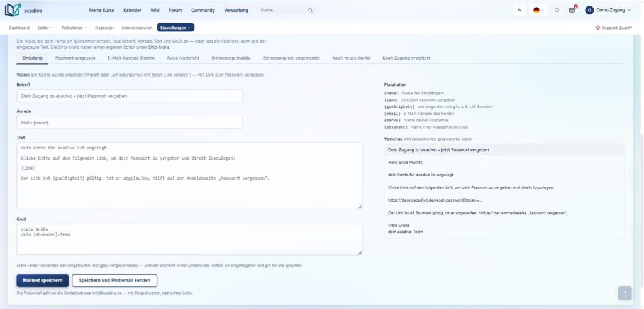Click into the Betreff input field
This screenshot has height=309, width=644.
[130, 95]
